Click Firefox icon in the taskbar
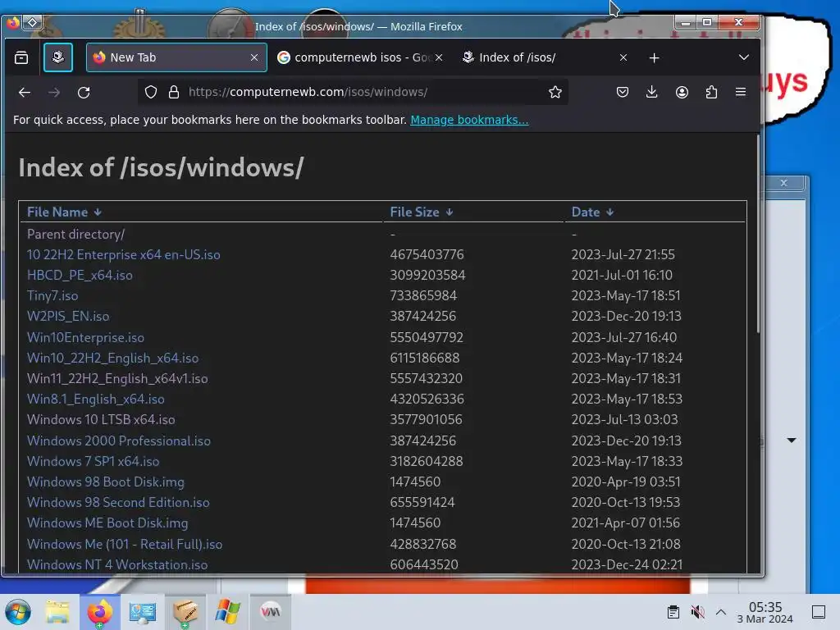 click(99, 612)
